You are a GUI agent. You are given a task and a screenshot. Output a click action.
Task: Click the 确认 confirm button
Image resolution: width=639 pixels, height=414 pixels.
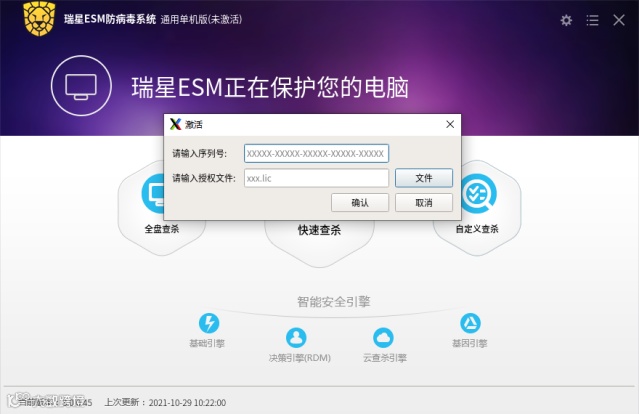point(360,203)
